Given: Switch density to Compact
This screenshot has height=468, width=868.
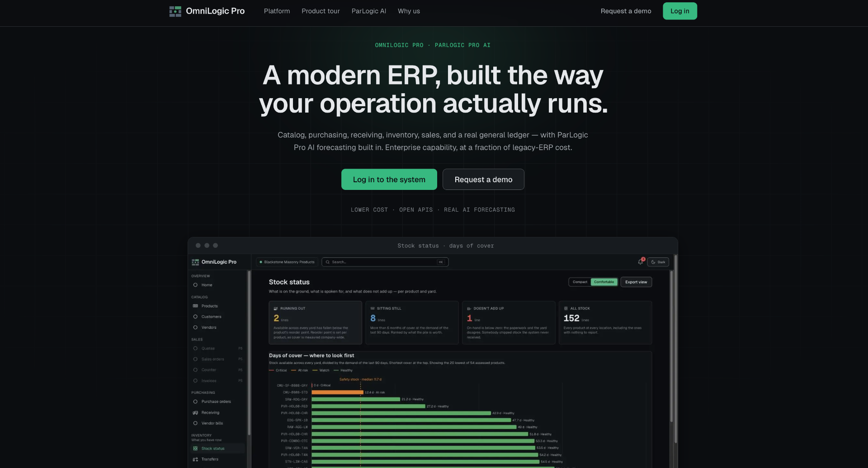Looking at the screenshot, I should pyautogui.click(x=580, y=282).
